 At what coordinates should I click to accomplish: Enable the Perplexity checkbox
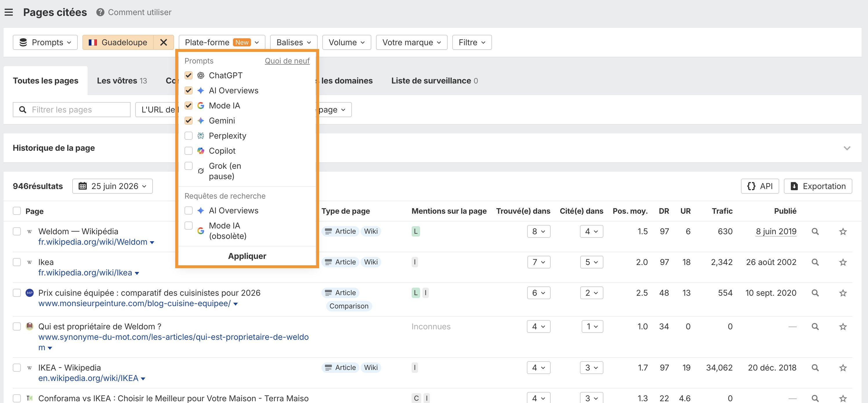click(x=189, y=136)
